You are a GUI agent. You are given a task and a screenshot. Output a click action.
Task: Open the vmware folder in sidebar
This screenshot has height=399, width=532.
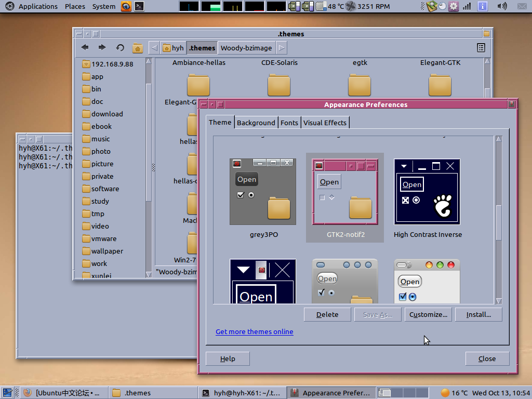(x=99, y=238)
